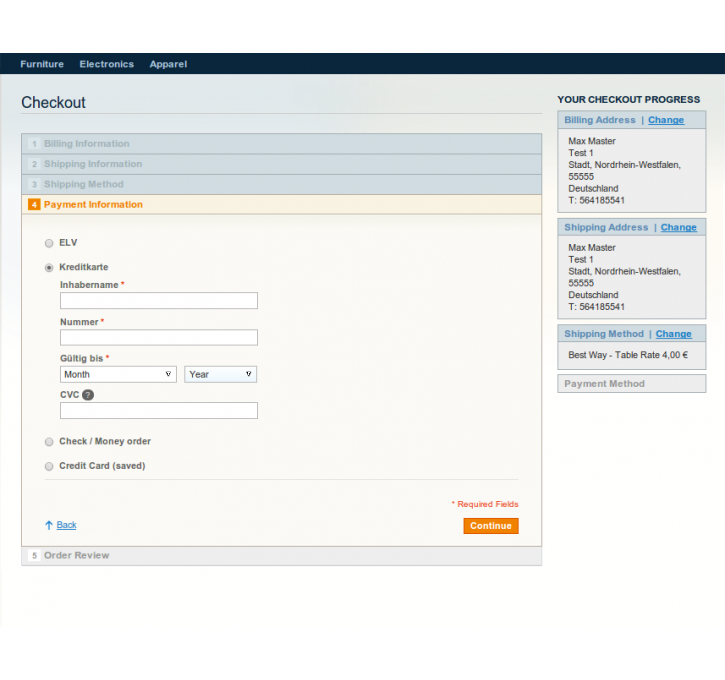Click the CVC help question mark icon
725x680 pixels.
click(x=88, y=395)
